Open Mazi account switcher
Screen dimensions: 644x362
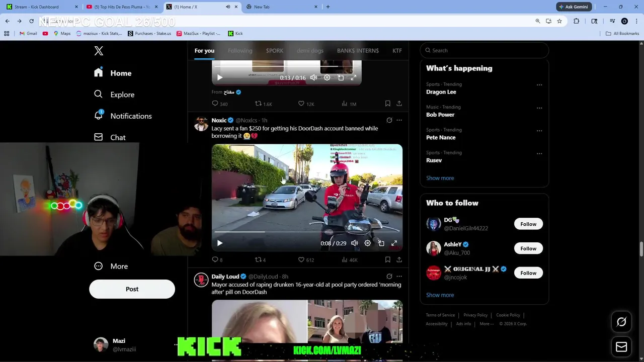tap(132, 344)
